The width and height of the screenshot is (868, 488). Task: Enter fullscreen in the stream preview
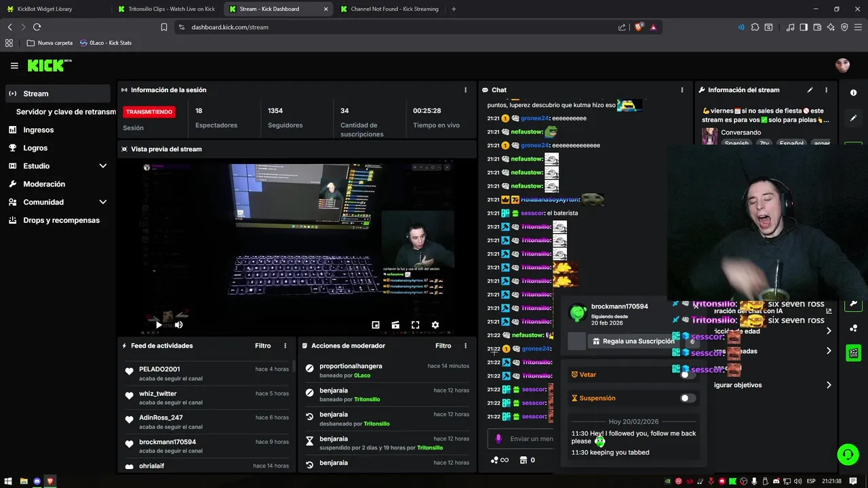(x=415, y=325)
